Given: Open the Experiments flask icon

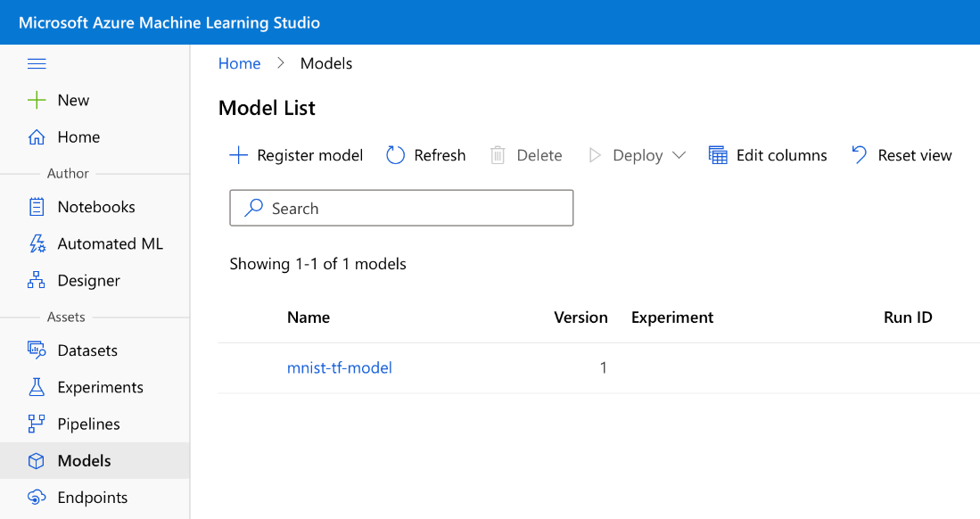Looking at the screenshot, I should 37,387.
